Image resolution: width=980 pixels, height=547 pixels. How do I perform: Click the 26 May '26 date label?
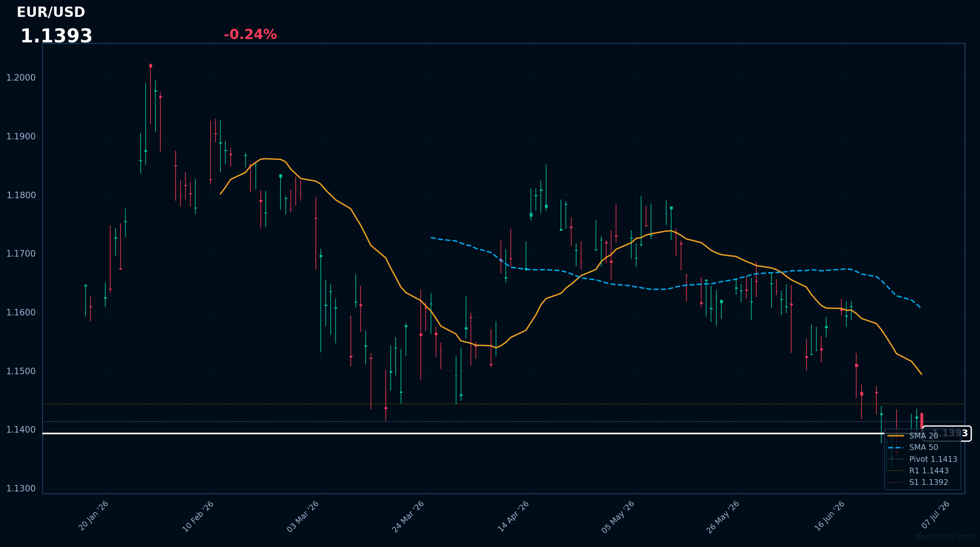(x=723, y=517)
